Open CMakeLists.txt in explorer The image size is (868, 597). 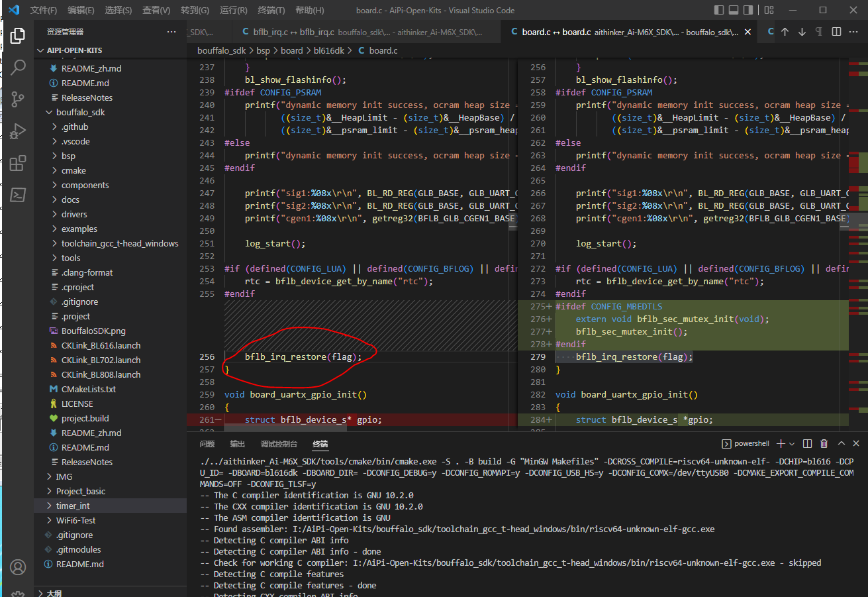tap(110, 389)
